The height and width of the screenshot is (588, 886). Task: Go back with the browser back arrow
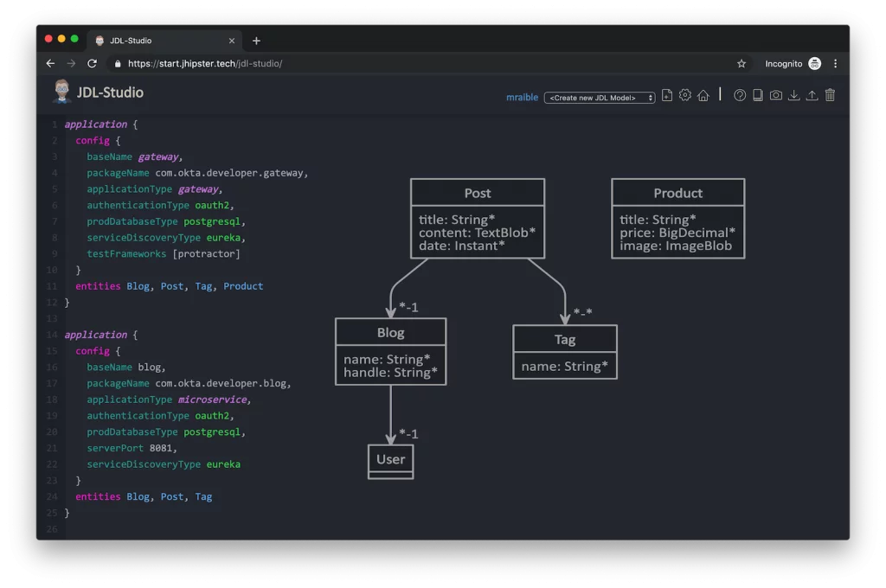50,64
